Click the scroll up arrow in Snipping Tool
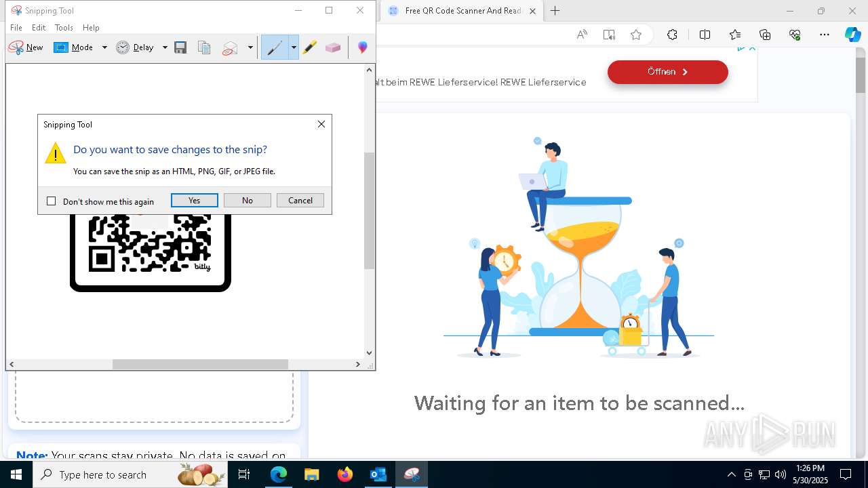The image size is (868, 488). click(x=370, y=70)
